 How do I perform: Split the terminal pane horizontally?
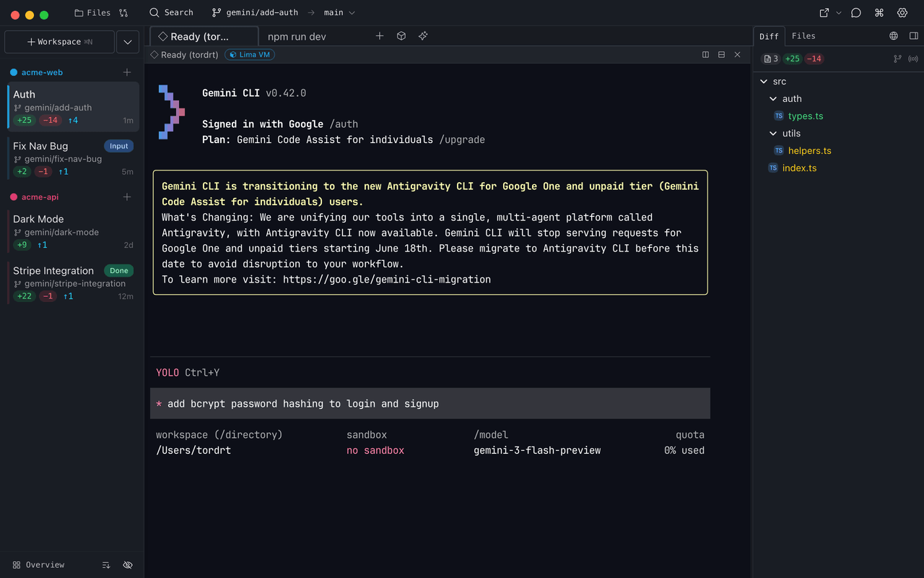point(721,55)
